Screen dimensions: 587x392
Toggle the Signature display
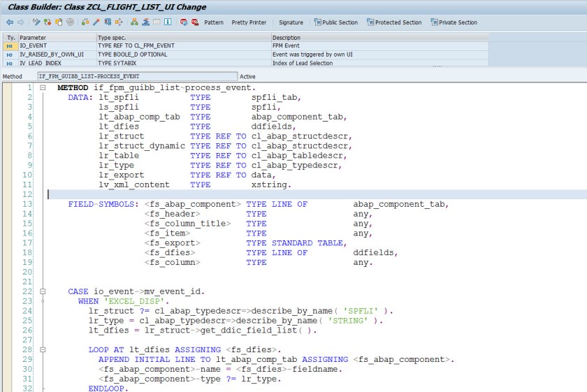tap(291, 22)
